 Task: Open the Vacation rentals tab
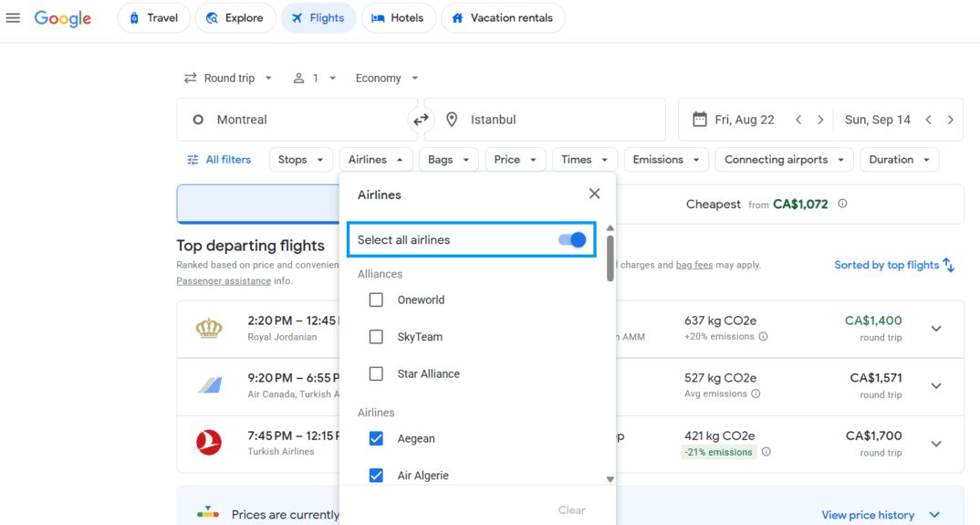[503, 18]
